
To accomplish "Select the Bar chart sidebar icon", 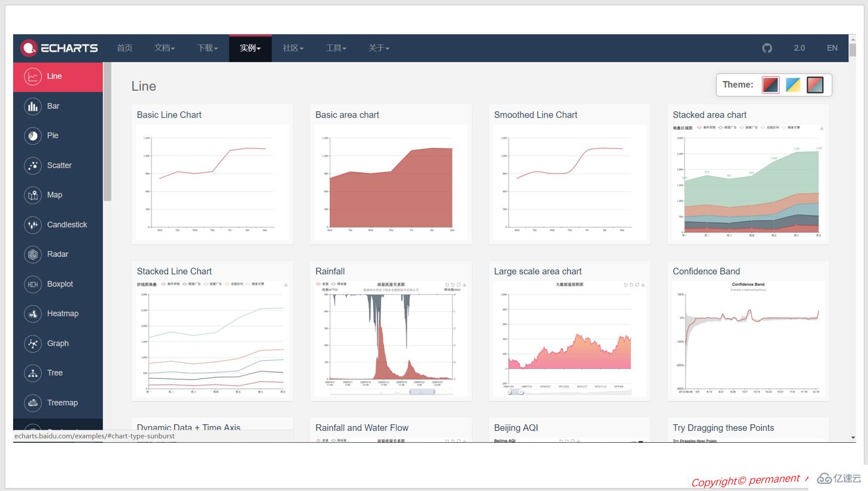I will [33, 106].
